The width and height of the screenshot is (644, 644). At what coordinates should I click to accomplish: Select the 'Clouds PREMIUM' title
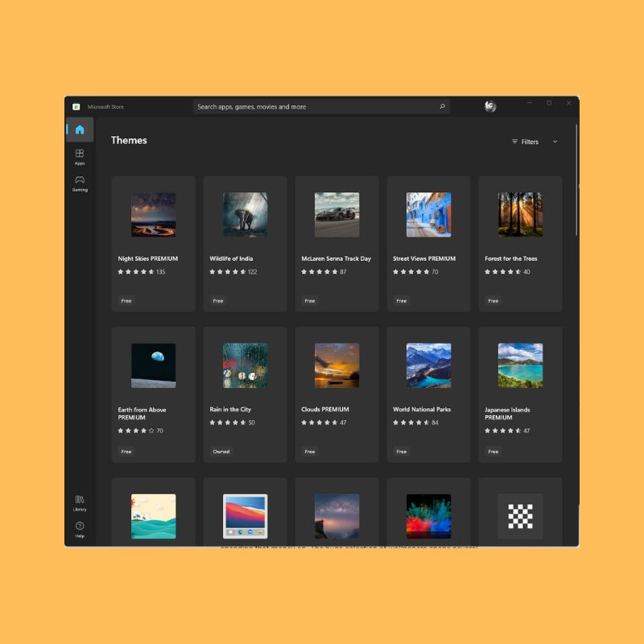[325, 410]
